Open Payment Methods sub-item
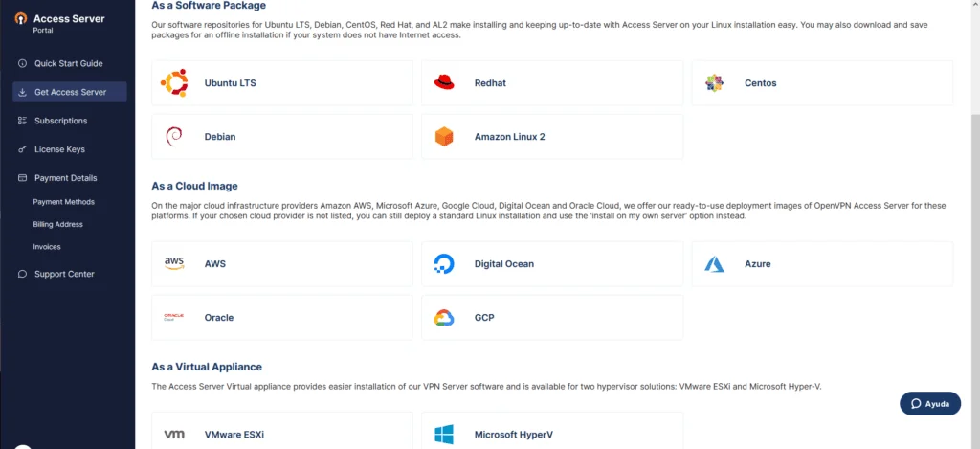The image size is (980, 449). pos(64,202)
